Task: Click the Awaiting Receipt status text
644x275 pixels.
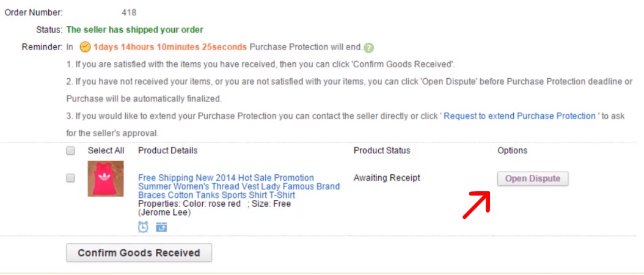Action: pos(387,178)
